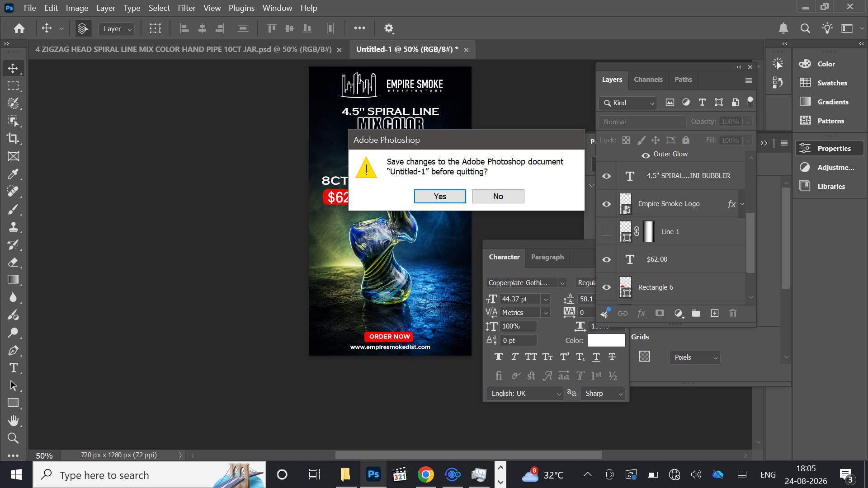Click No in the save dialog
Screen dimensions: 868x488
[498, 197]
